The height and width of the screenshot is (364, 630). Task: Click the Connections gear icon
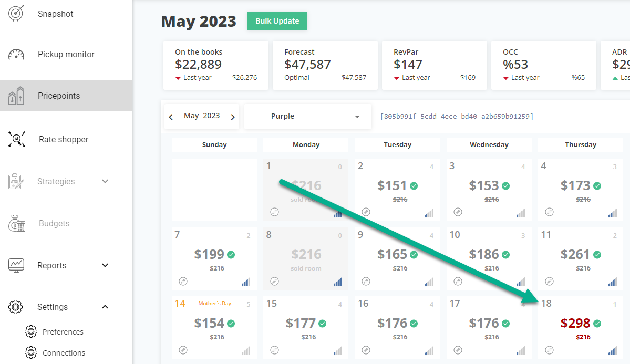point(31,353)
